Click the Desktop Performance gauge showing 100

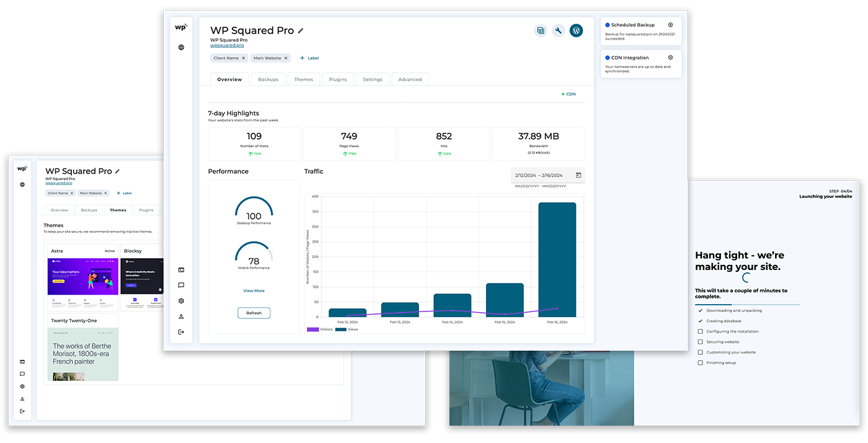tap(254, 210)
